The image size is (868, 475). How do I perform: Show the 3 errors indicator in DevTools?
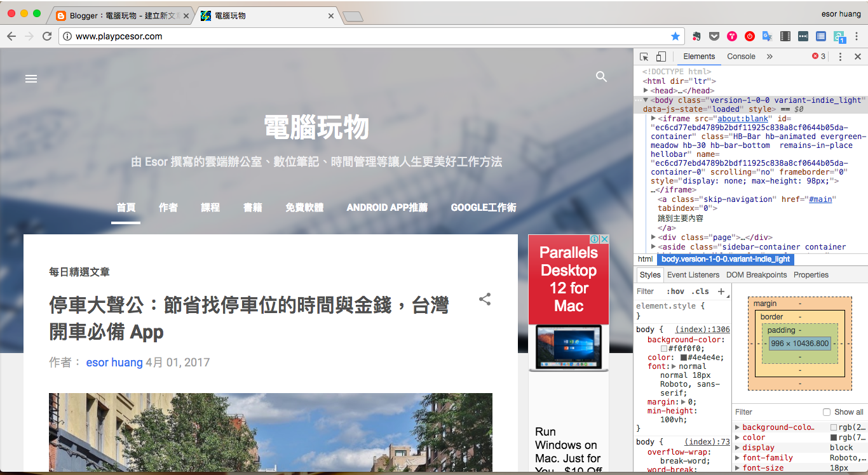point(818,57)
